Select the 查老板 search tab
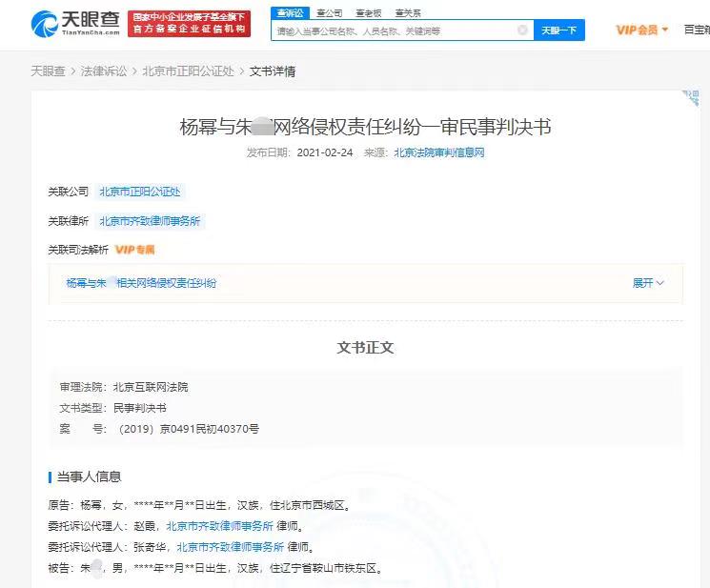710x588 pixels. coord(368,13)
